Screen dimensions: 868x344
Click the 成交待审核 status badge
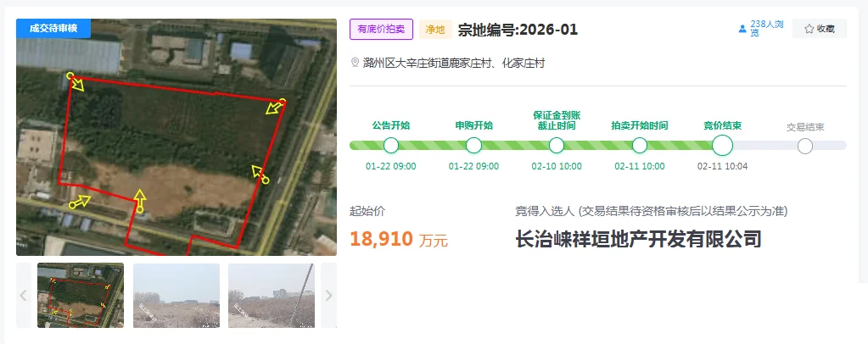click(x=53, y=28)
